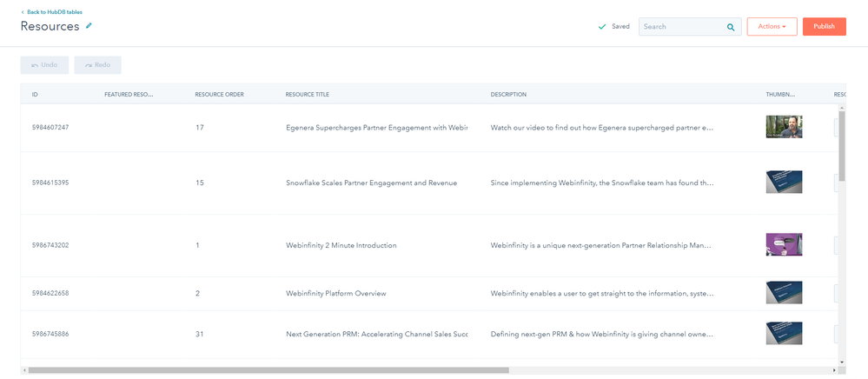
Task: Click the magnifier icon in search box
Action: coord(731,27)
